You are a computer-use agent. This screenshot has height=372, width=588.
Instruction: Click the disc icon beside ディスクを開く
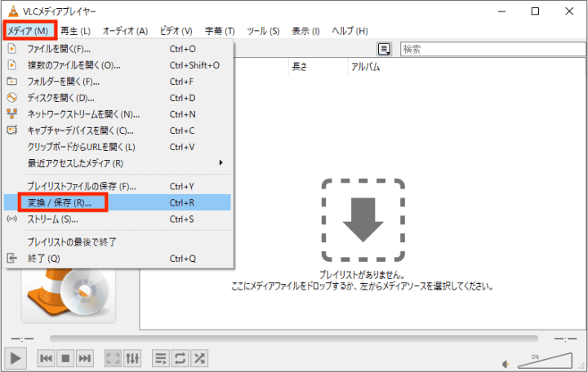[12, 98]
